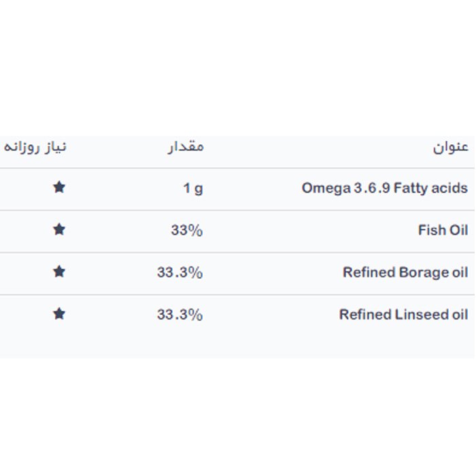The width and height of the screenshot is (476, 476).
Task: Click the Refined Borage oil text
Action: (x=405, y=273)
